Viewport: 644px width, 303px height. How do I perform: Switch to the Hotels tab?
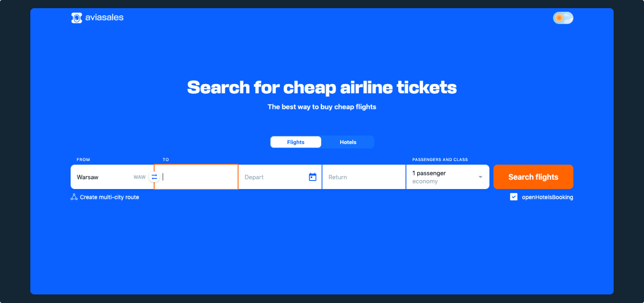click(348, 142)
